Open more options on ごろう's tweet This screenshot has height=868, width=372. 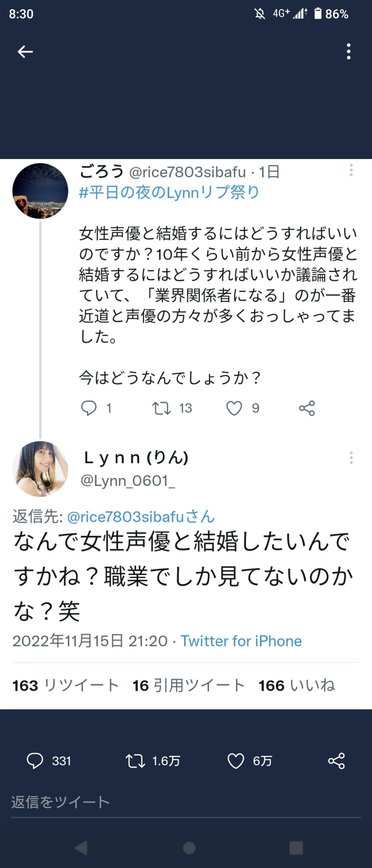pos(351,170)
